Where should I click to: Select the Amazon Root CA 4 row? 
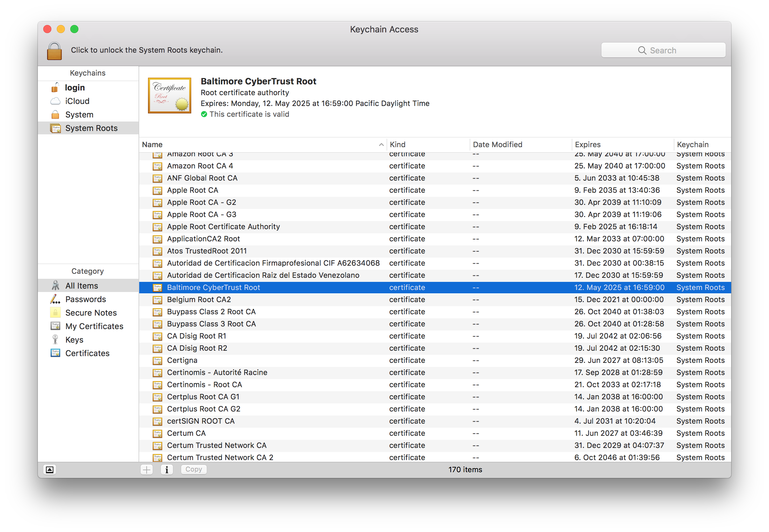435,166
